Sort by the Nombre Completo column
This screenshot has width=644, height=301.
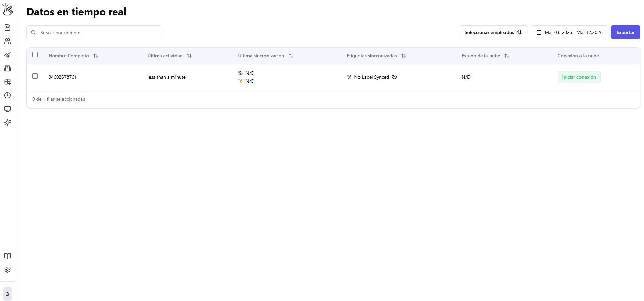pyautogui.click(x=96, y=56)
